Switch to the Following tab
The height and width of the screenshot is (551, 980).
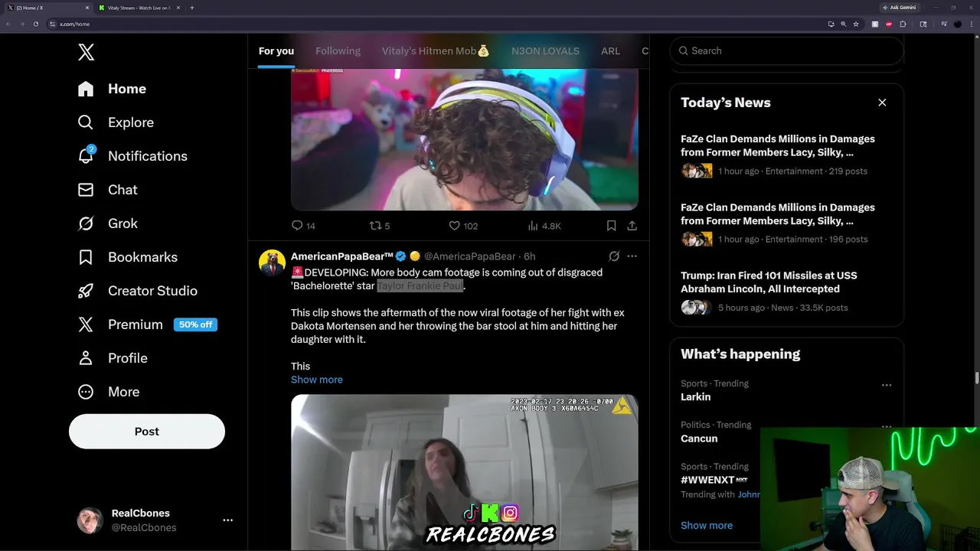click(338, 51)
